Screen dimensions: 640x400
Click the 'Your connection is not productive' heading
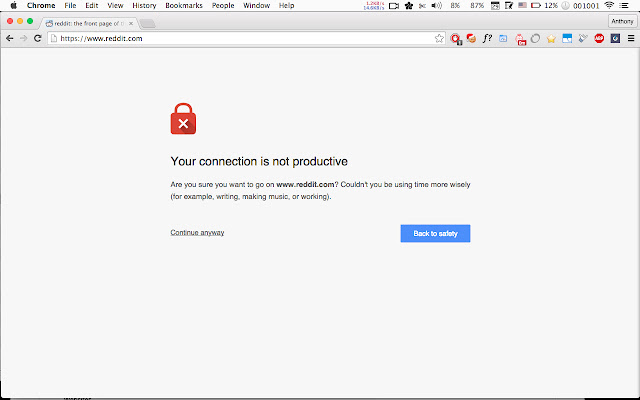point(259,161)
